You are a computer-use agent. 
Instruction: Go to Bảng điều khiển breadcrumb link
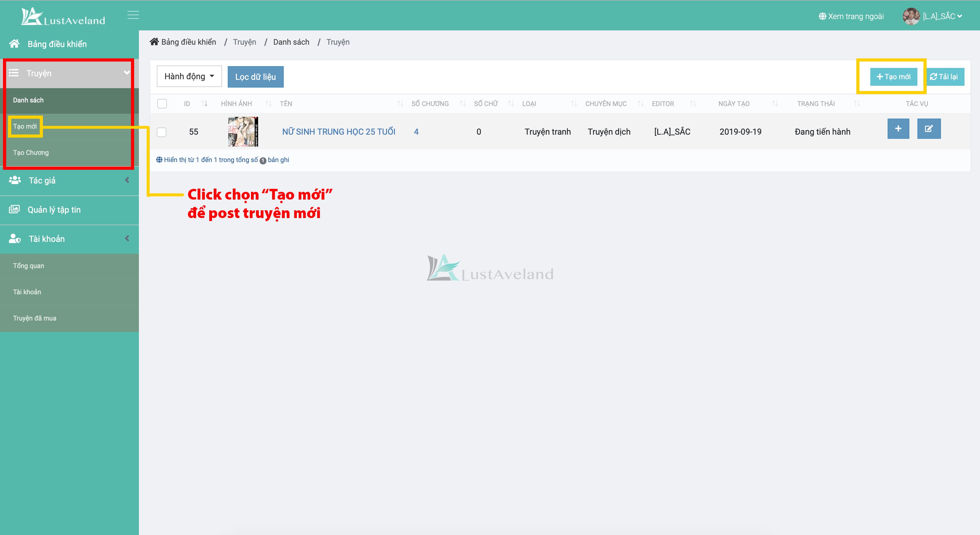(189, 42)
